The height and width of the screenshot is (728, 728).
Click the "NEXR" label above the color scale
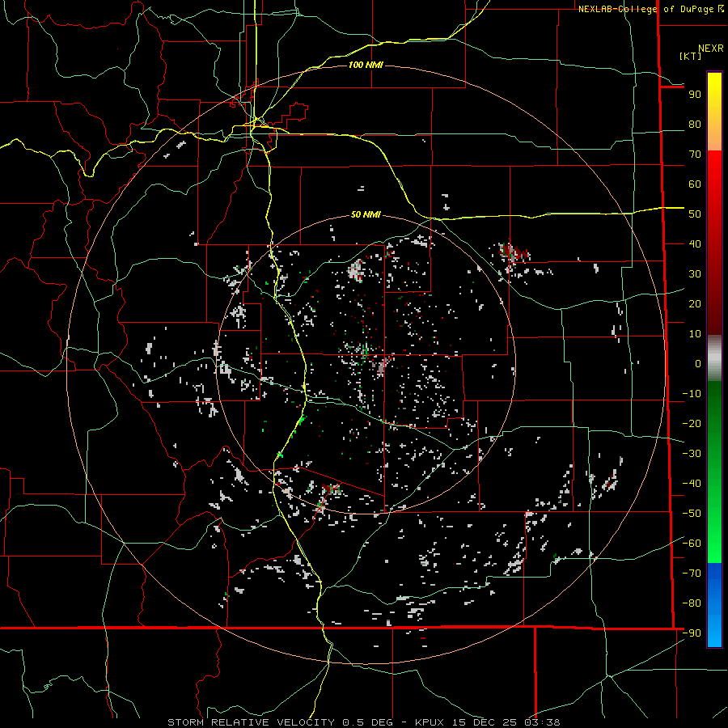(711, 49)
